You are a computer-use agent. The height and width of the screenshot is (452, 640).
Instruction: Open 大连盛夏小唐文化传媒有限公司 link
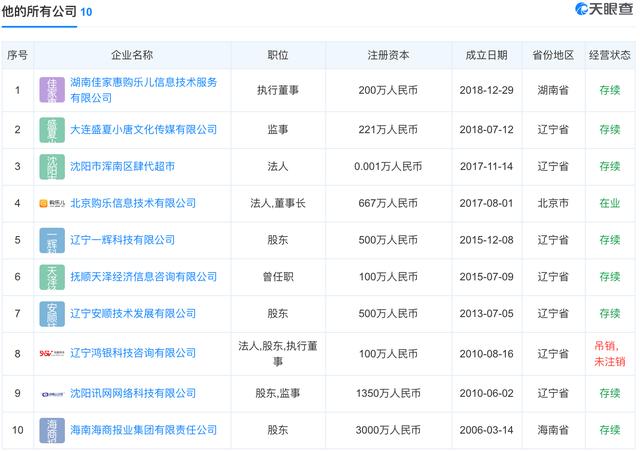[143, 129]
